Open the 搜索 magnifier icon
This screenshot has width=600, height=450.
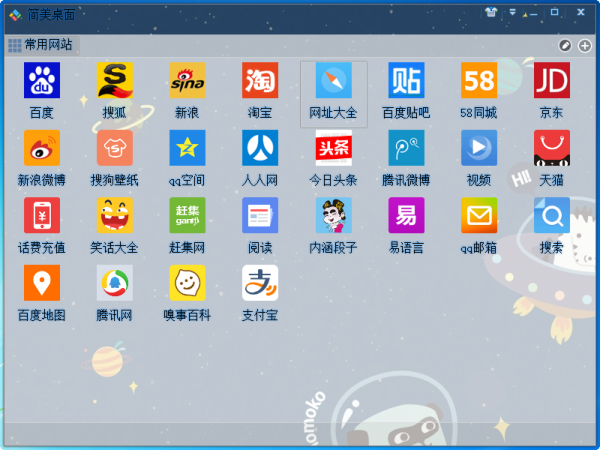point(552,215)
